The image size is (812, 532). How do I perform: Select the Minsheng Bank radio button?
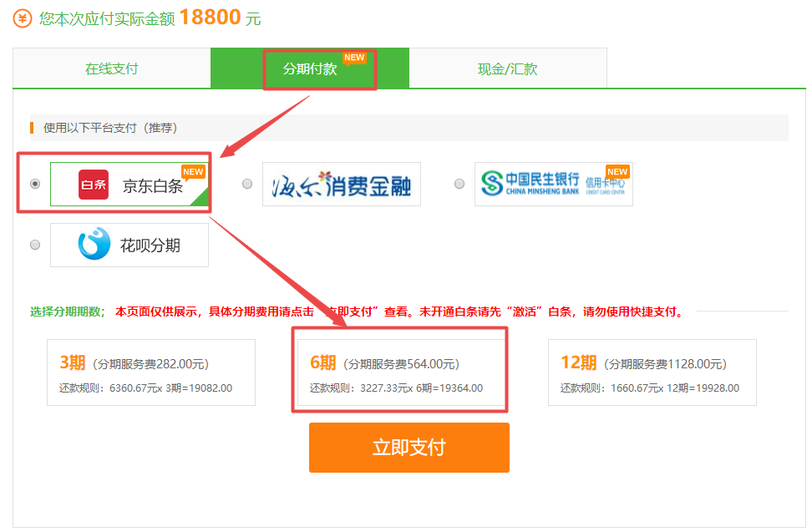coord(459,184)
